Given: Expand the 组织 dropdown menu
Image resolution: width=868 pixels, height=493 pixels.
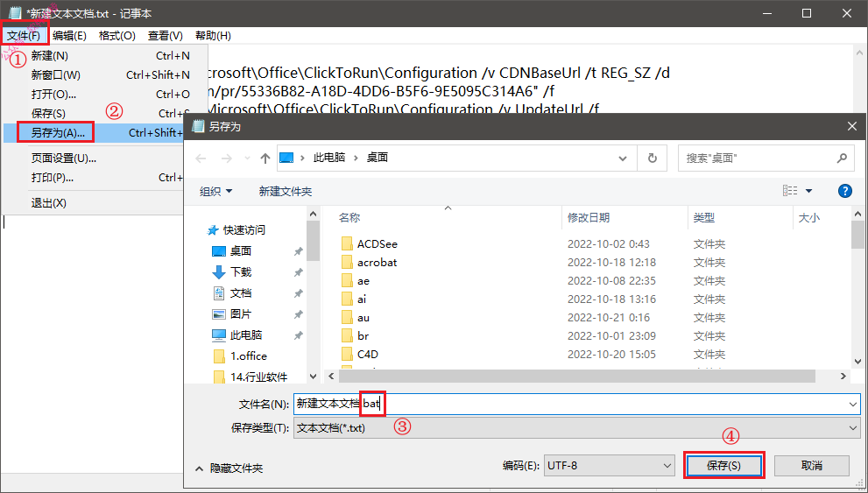Looking at the screenshot, I should (x=215, y=192).
